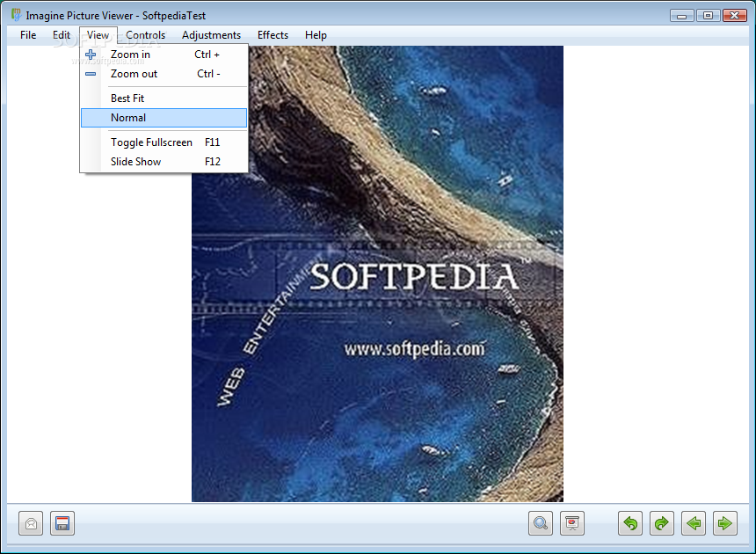Click the application icon in title bar

click(17, 15)
